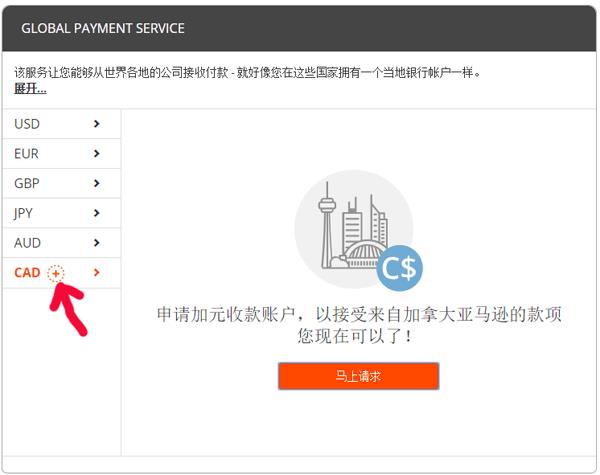Click the chevron arrow beside AUD
Viewport: 600px width, 475px height.
[96, 243]
